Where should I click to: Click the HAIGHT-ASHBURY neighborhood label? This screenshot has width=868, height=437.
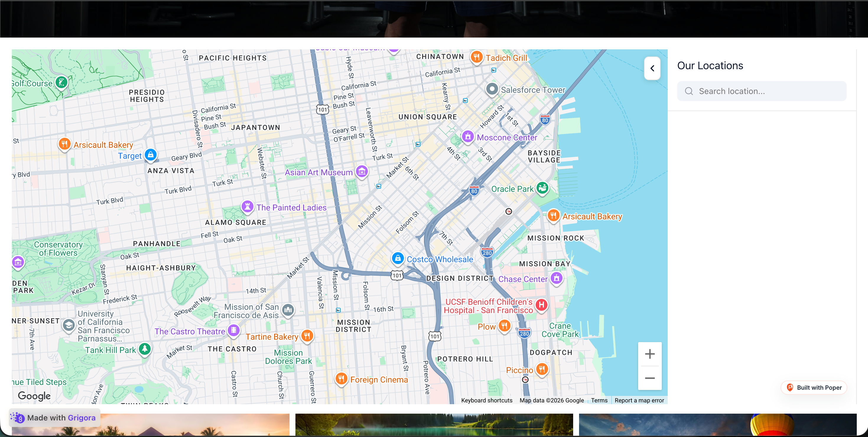[x=161, y=268]
